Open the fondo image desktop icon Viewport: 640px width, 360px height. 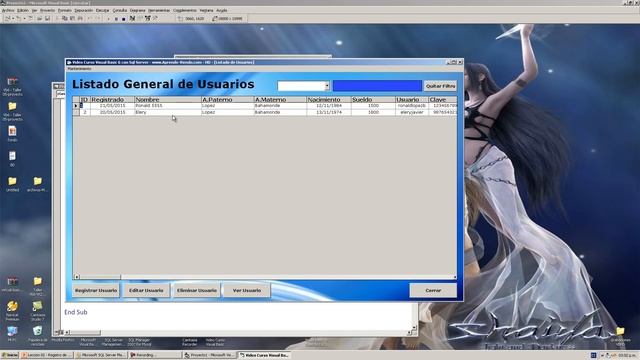[12, 133]
